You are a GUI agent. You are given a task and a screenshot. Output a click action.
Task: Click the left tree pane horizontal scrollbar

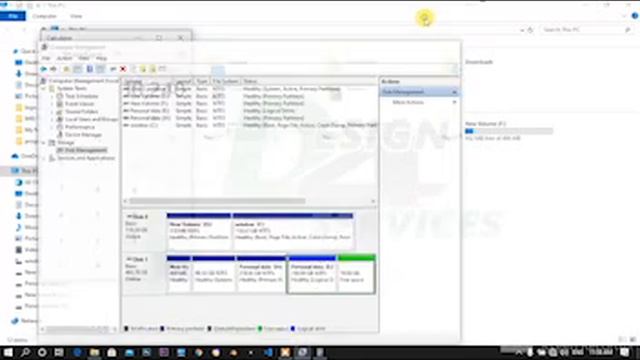78,329
